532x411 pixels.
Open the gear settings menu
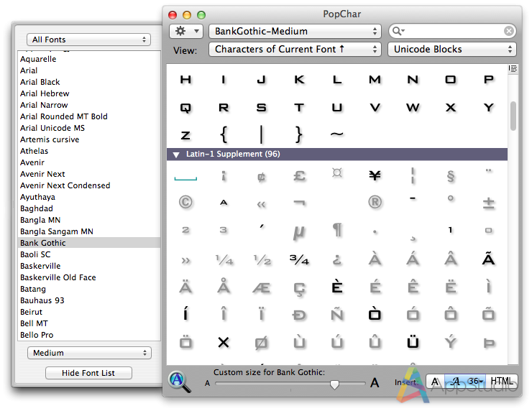point(186,31)
